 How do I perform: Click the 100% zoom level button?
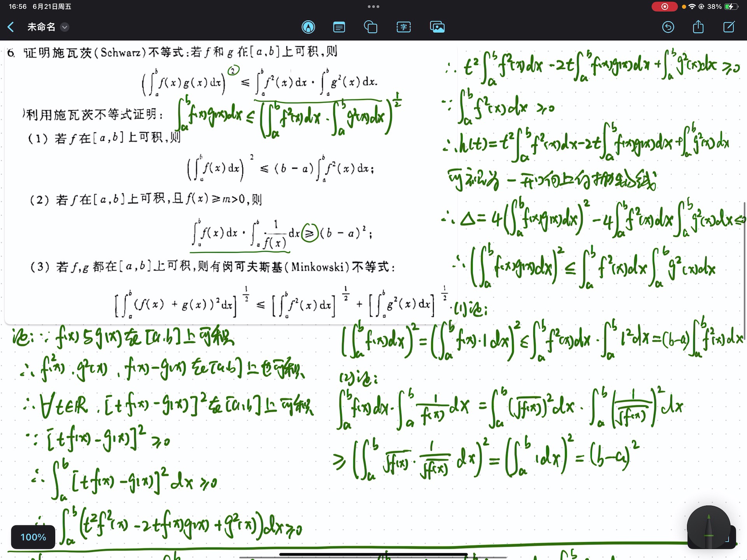point(33,537)
